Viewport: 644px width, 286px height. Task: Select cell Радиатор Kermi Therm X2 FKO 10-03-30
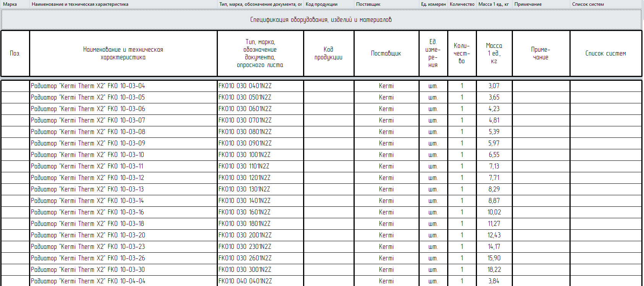[x=123, y=270]
